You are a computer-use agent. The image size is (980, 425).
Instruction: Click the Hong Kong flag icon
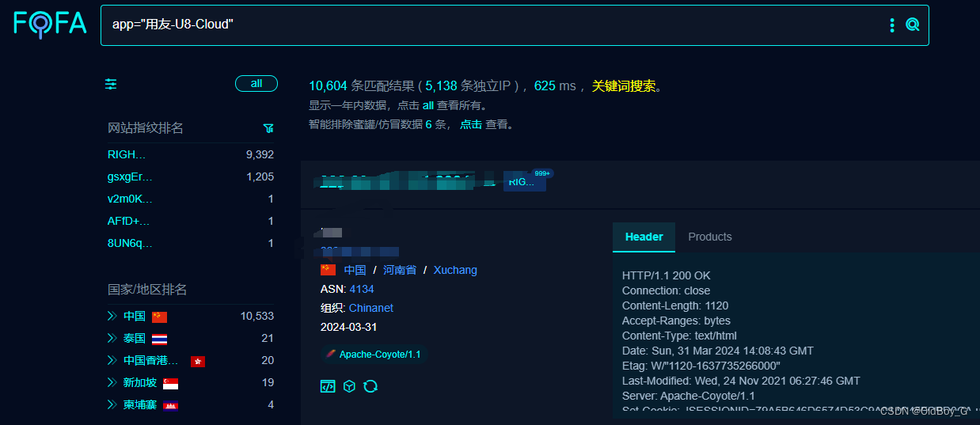pos(198,361)
